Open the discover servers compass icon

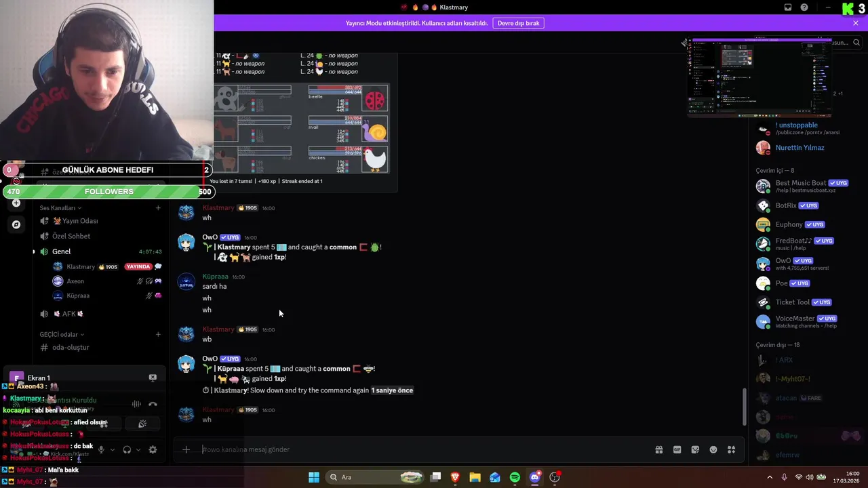16,224
